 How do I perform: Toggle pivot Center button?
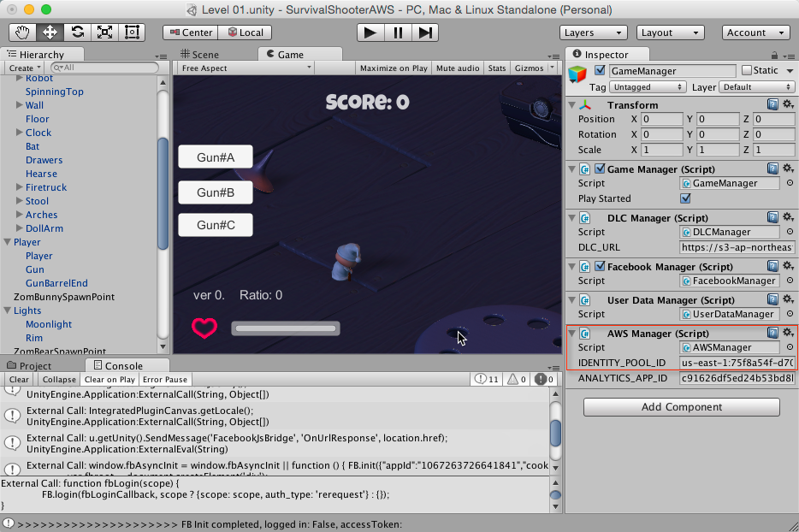[191, 33]
